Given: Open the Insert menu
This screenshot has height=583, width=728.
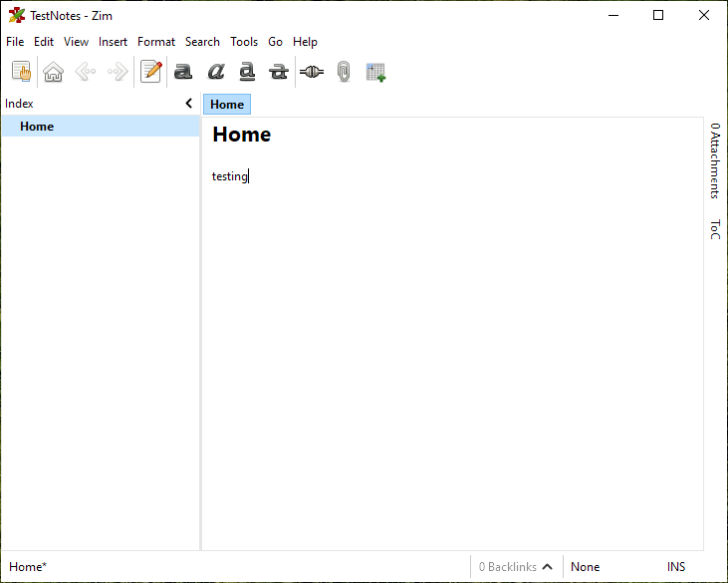Looking at the screenshot, I should click(x=113, y=42).
